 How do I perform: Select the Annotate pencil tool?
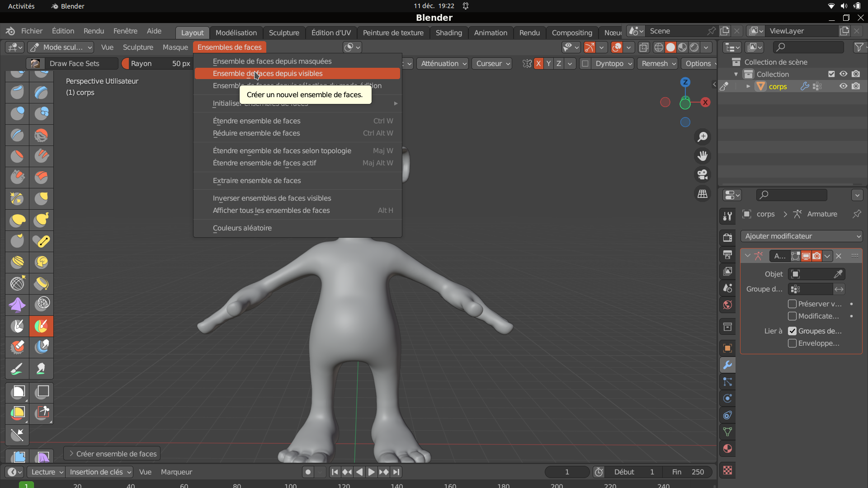[x=17, y=369]
